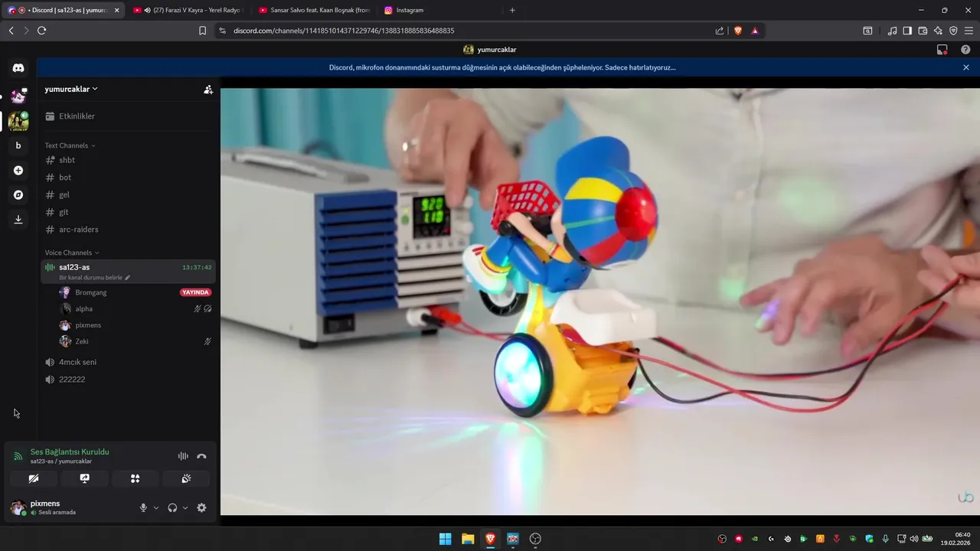Dismiss the microphone mute warning banner
980x551 pixels.
(x=966, y=67)
